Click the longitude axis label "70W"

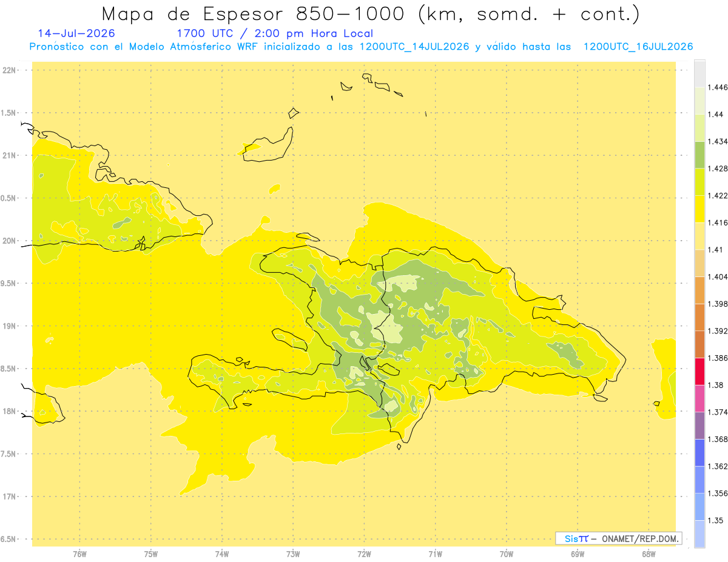click(x=507, y=554)
